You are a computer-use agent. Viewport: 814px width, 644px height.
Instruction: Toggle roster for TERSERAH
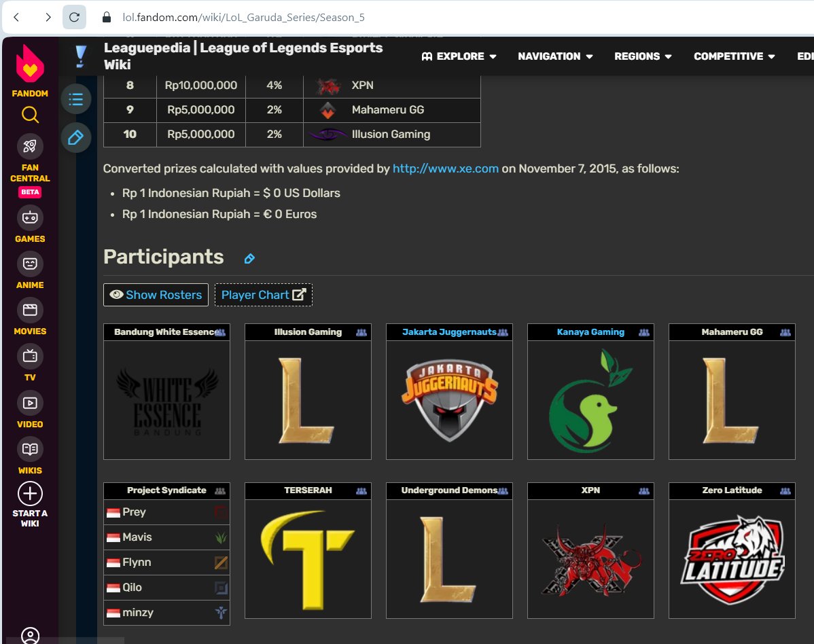pyautogui.click(x=361, y=491)
